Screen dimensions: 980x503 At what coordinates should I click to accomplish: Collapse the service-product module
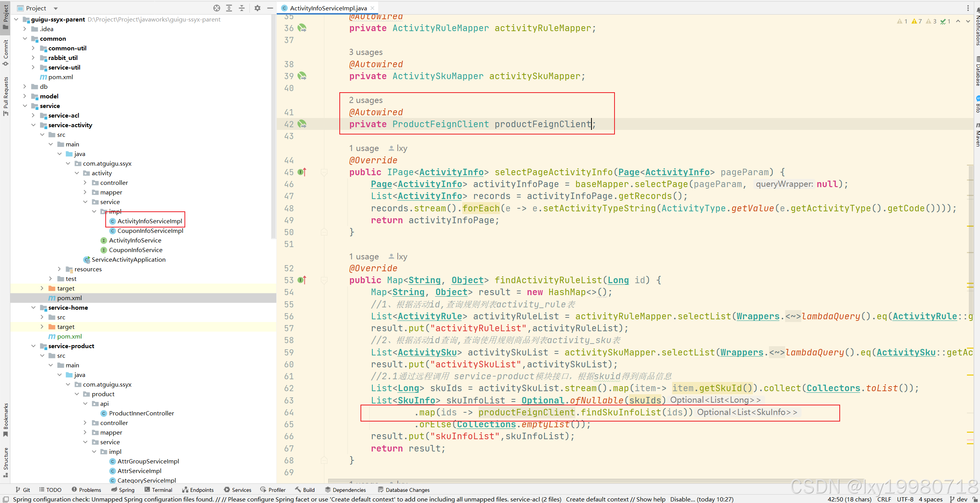33,346
